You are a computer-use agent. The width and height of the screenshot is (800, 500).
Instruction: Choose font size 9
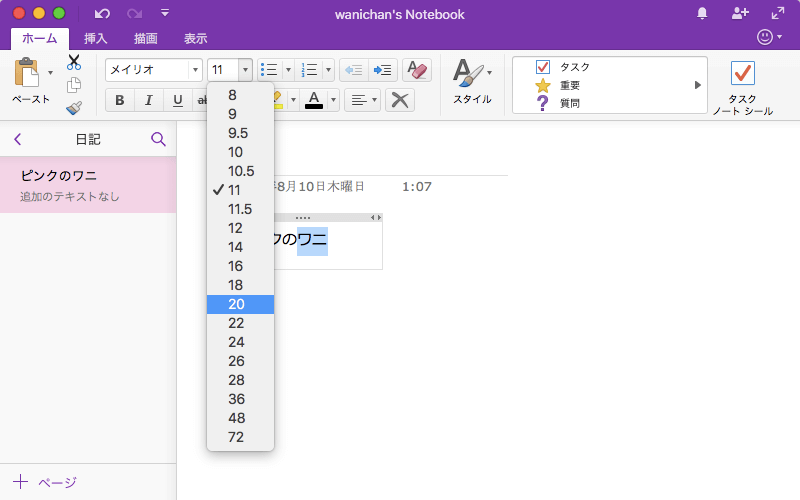pos(240,114)
